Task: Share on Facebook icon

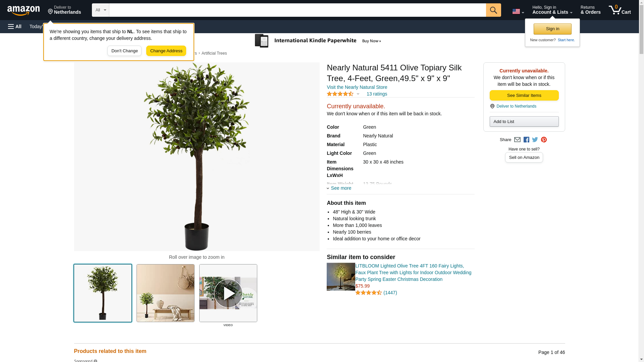Action: click(x=526, y=140)
